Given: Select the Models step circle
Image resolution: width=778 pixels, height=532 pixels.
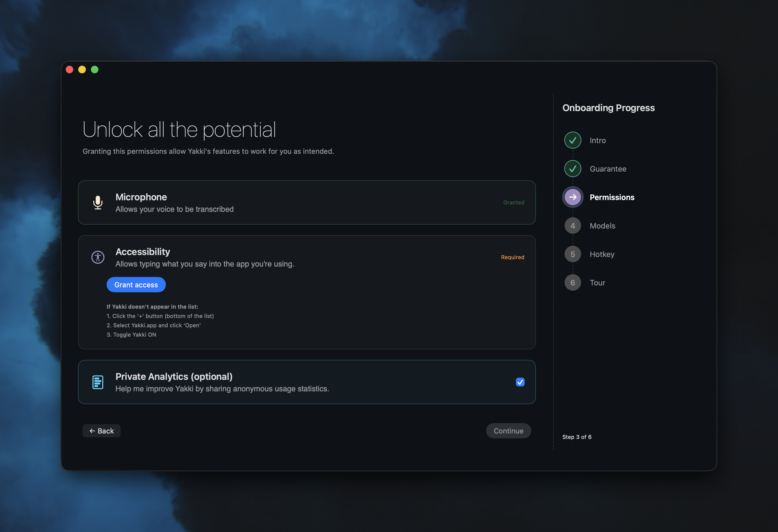Looking at the screenshot, I should pos(573,225).
